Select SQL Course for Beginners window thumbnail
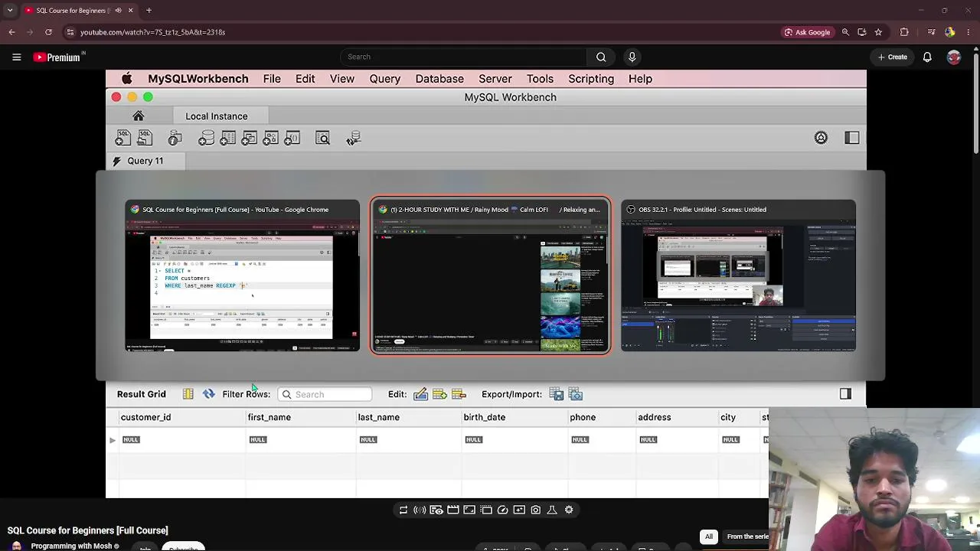 242,275
